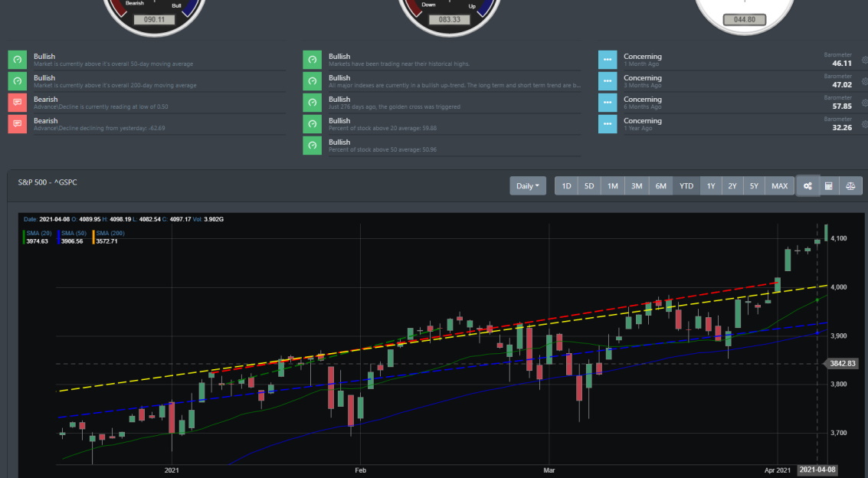Open gear settings beside Barometer 47.02
Viewport: 868px width, 478px height.
coord(865,81)
